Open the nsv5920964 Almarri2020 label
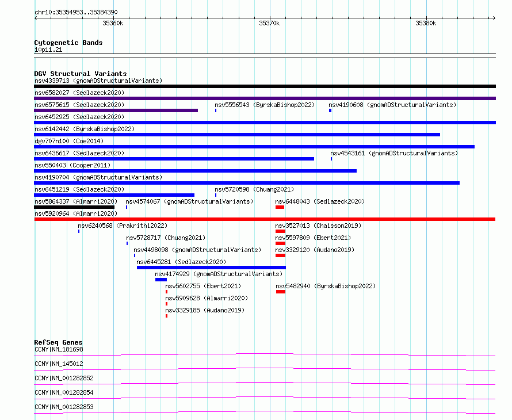Image resolution: width=512 pixels, height=420 pixels. [76, 213]
